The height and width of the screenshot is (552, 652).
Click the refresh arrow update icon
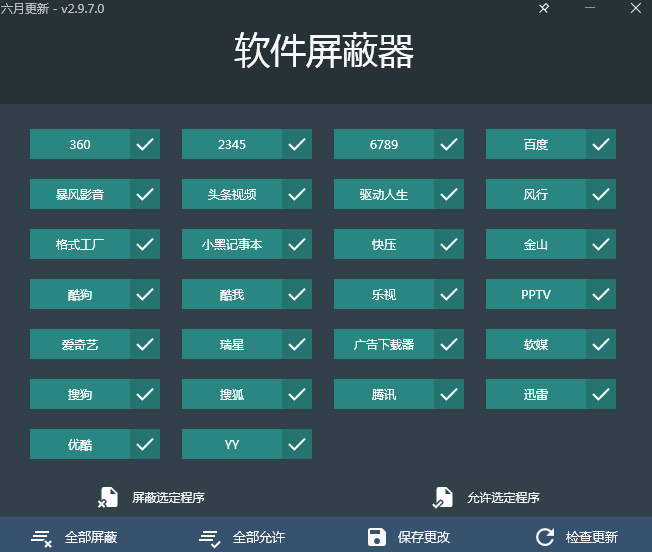point(545,537)
